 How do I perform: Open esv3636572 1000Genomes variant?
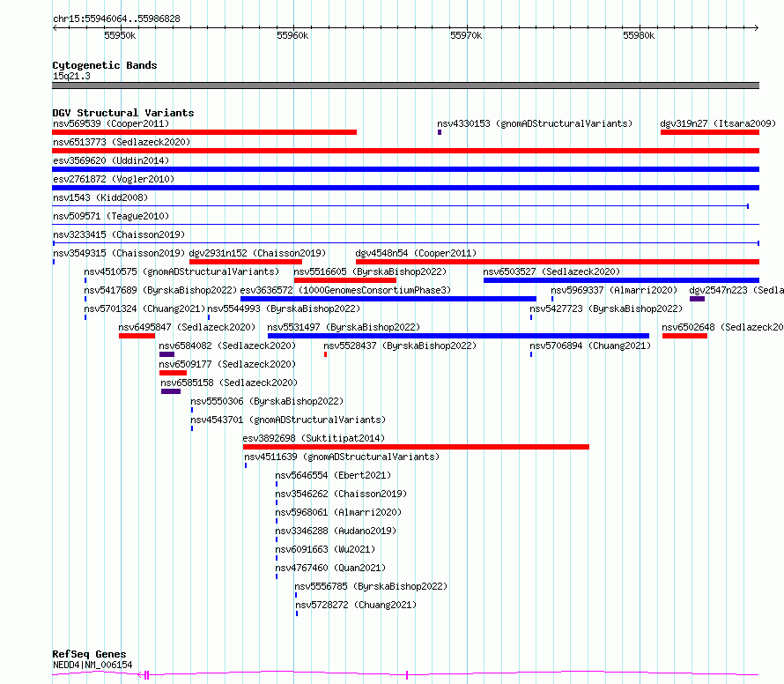click(x=345, y=290)
